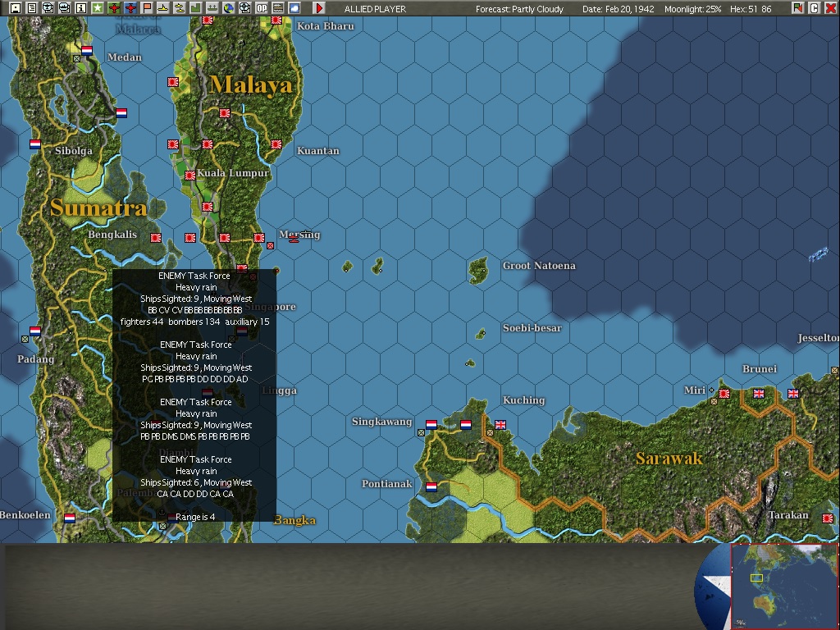
Task: Click the save game disk icon
Action: (16, 8)
